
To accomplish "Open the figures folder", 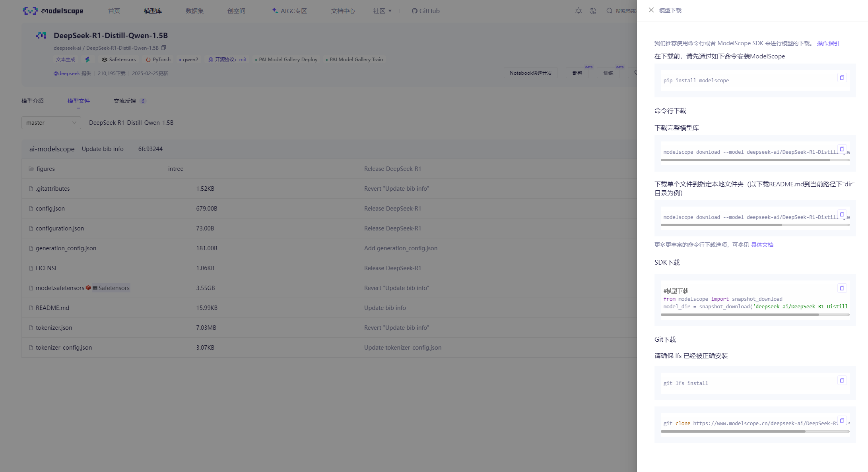I will [x=45, y=169].
